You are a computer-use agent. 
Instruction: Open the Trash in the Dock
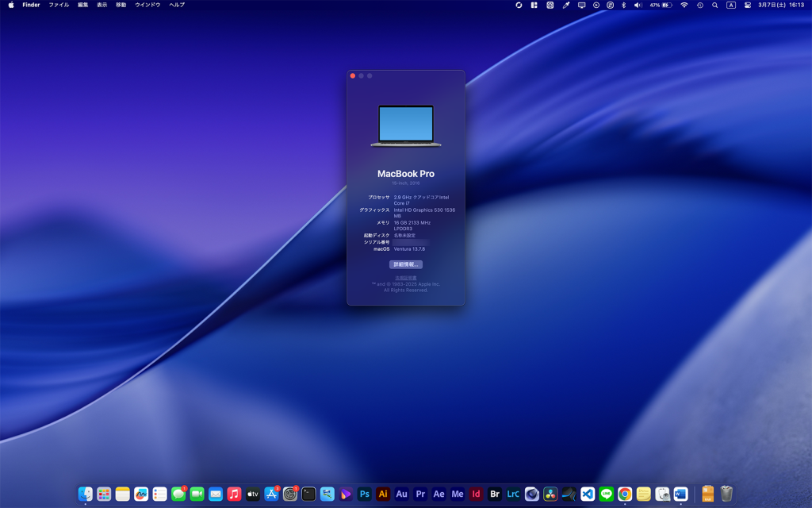point(726,494)
